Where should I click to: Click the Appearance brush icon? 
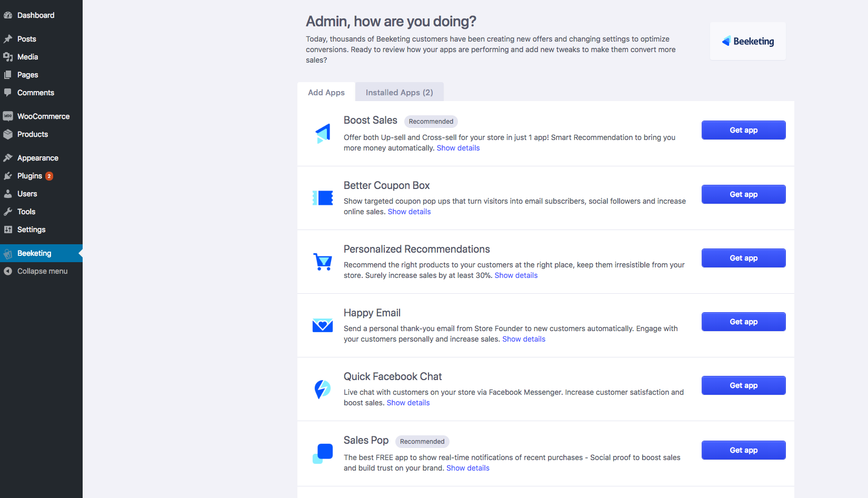pyautogui.click(x=8, y=158)
